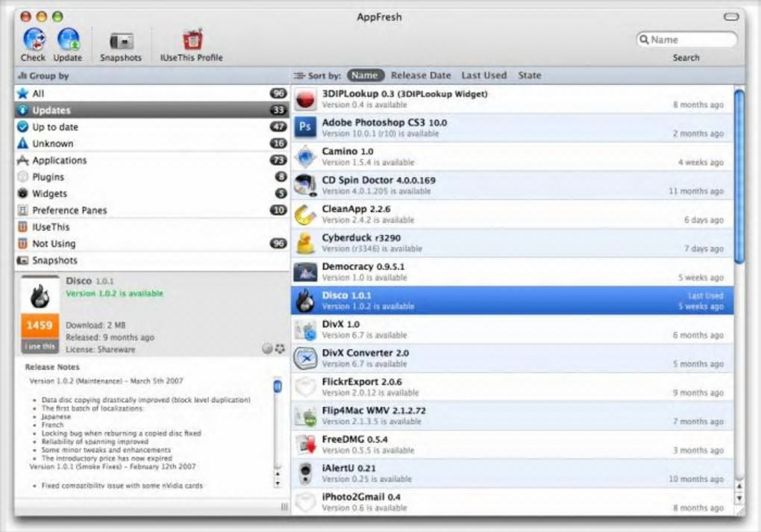The height and width of the screenshot is (532, 761).
Task: Select the Applications group
Action: 152,160
